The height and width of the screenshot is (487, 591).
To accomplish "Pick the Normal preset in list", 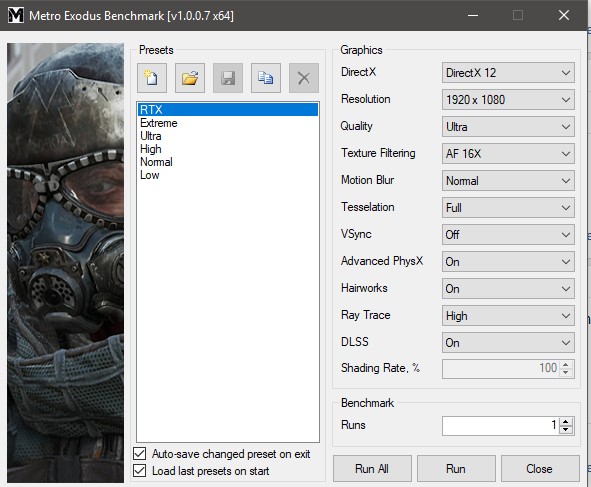I will tap(228, 162).
